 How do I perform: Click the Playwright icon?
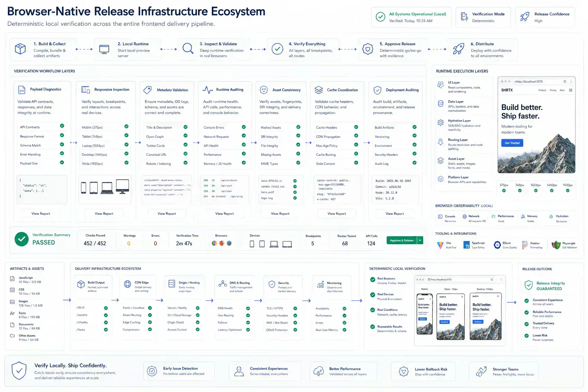pyautogui.click(x=556, y=245)
